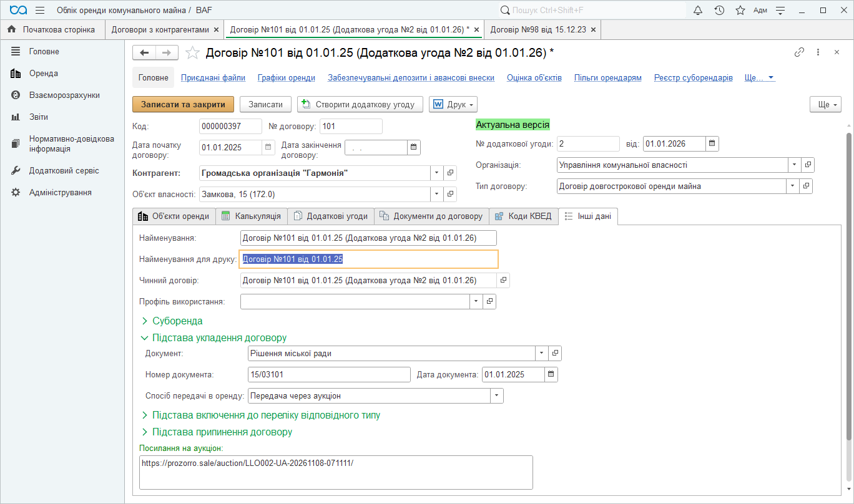Open the Контрагент record with open button
Viewport: 854px width, 504px height.
click(450, 173)
